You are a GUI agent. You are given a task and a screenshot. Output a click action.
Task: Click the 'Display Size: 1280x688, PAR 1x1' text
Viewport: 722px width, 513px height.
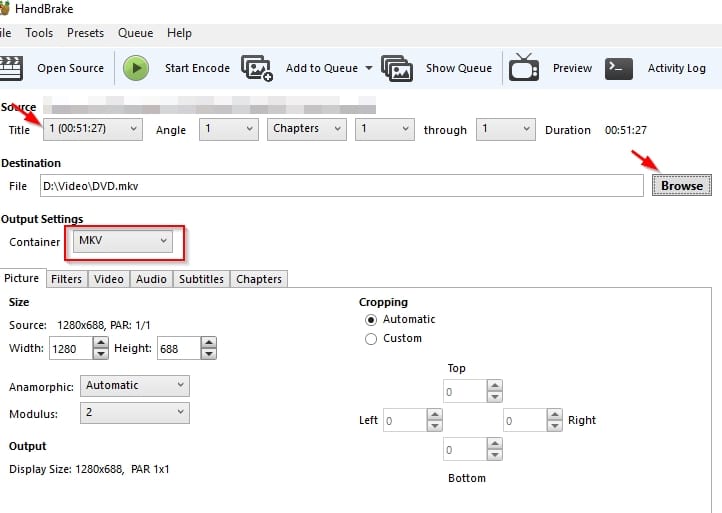pos(89,469)
